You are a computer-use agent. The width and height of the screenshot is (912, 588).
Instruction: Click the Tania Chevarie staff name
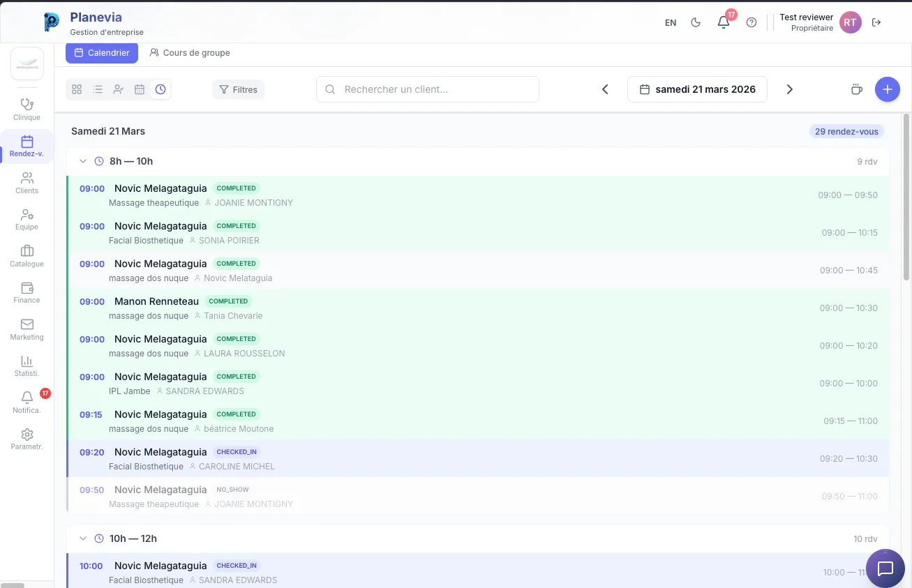click(233, 316)
